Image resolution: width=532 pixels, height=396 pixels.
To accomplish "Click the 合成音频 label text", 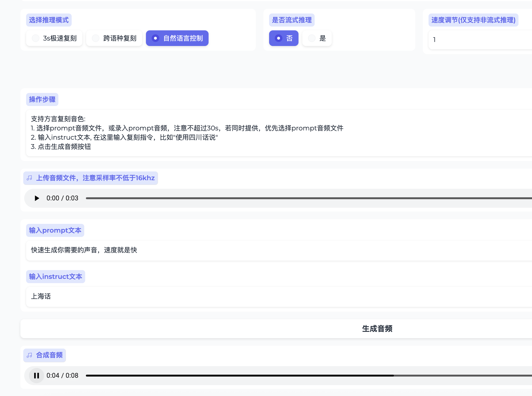I will click(x=49, y=355).
